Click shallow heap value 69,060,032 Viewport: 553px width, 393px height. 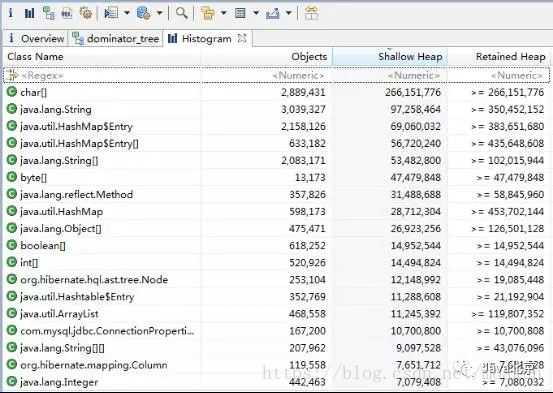(x=415, y=126)
